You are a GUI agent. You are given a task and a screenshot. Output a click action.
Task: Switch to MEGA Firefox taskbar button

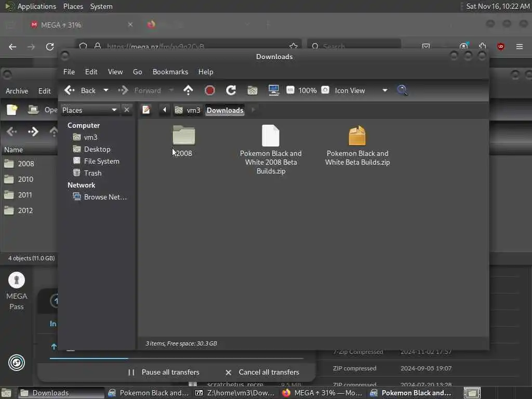(322, 393)
